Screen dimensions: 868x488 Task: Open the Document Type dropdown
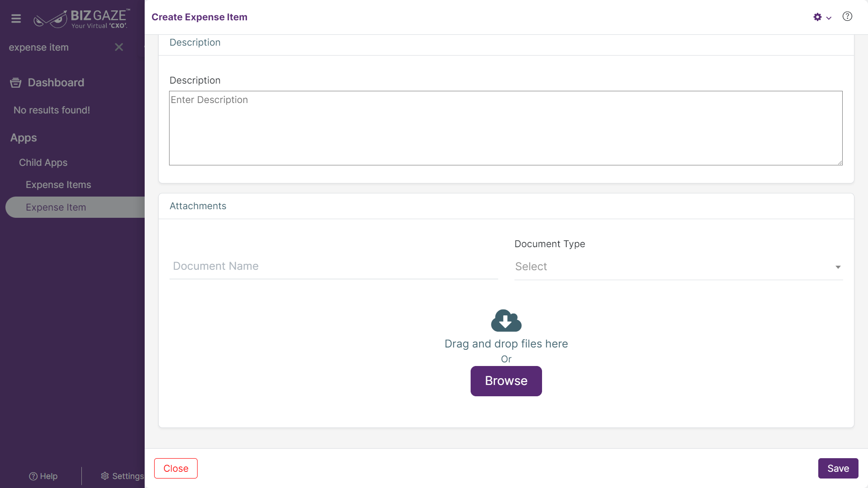(x=679, y=267)
